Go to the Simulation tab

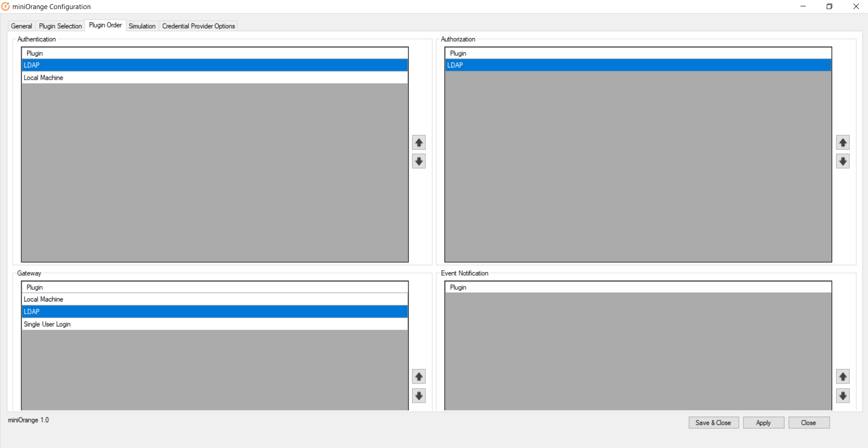pos(142,26)
